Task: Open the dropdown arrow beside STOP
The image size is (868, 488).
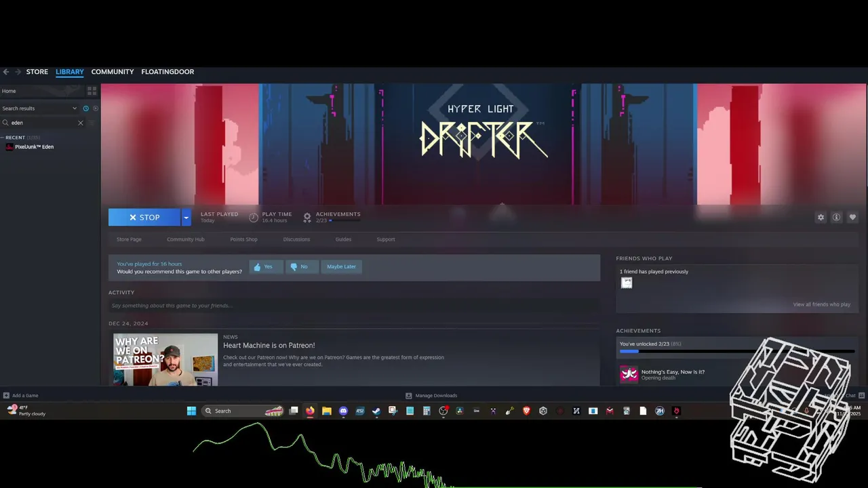Action: [186, 218]
